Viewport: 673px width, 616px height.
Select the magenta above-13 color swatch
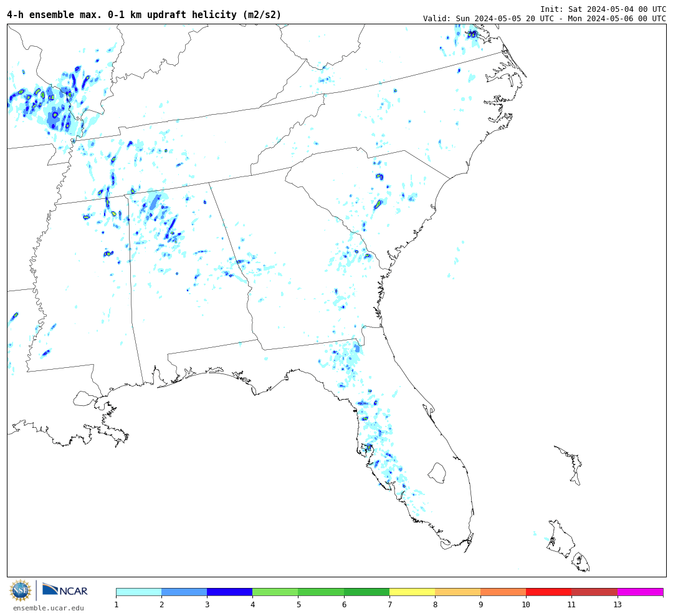point(641,592)
